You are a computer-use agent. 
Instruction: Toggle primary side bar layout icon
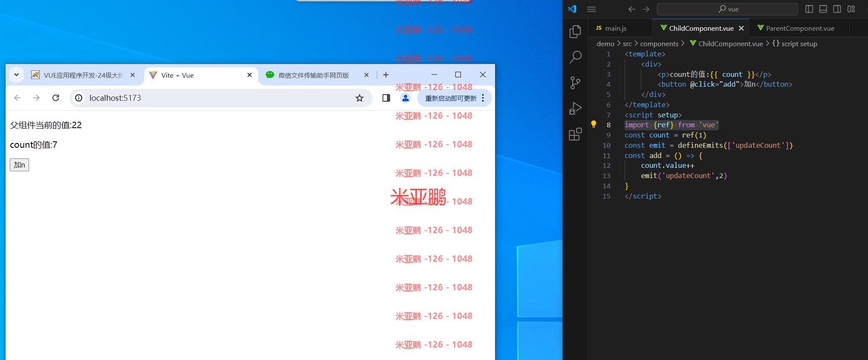coord(809,9)
